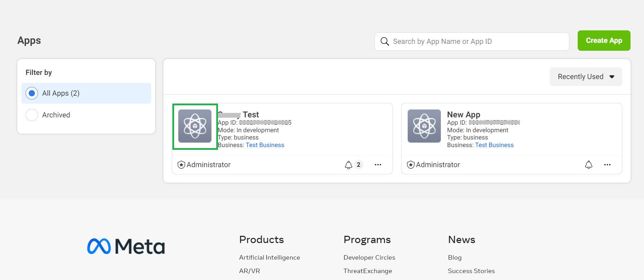The height and width of the screenshot is (280, 644).
Task: Click the Meta logo in footer
Action: pyautogui.click(x=126, y=247)
